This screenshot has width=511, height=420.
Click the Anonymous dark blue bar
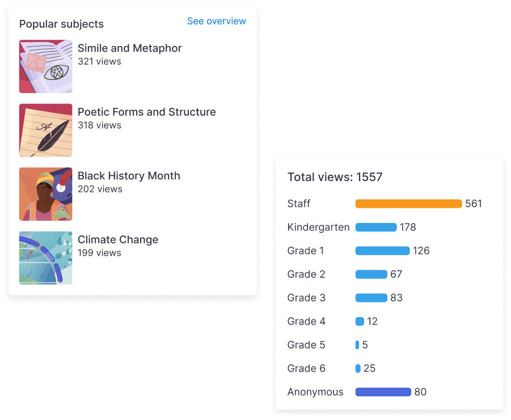coord(383,392)
